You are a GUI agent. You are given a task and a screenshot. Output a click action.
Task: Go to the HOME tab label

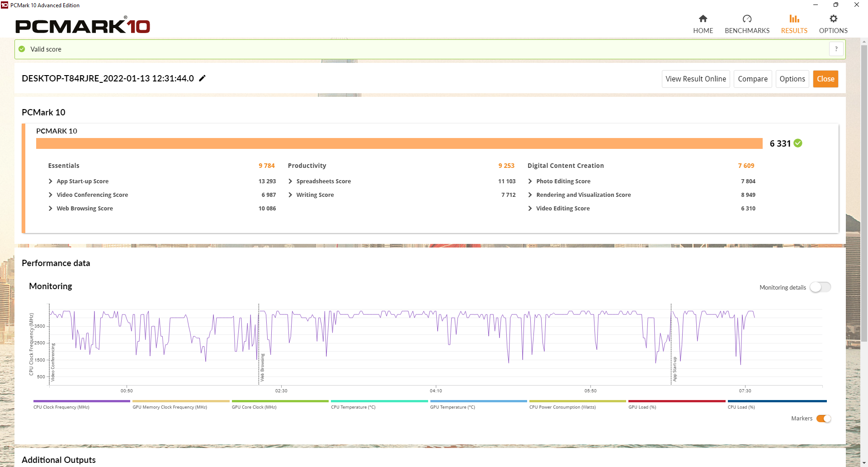703,30
